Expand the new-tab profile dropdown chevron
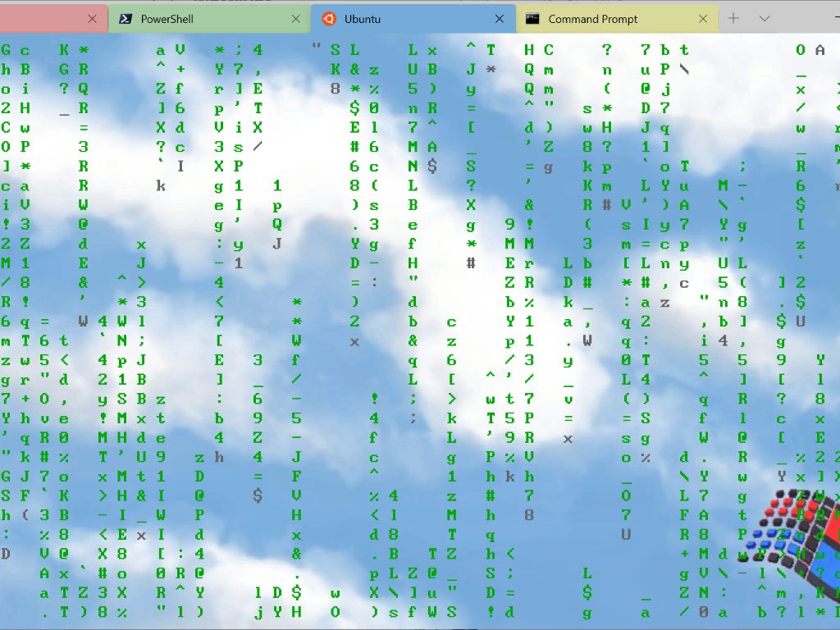840x630 pixels. tap(765, 19)
